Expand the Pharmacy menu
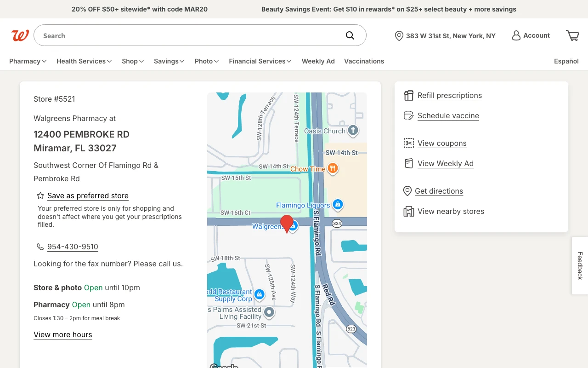The image size is (588, 368). (28, 61)
